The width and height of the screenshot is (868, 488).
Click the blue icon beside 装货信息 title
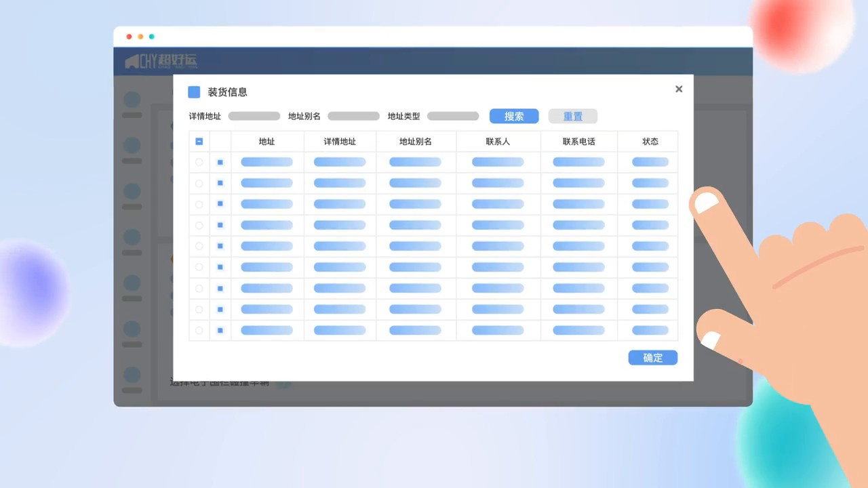pos(194,92)
